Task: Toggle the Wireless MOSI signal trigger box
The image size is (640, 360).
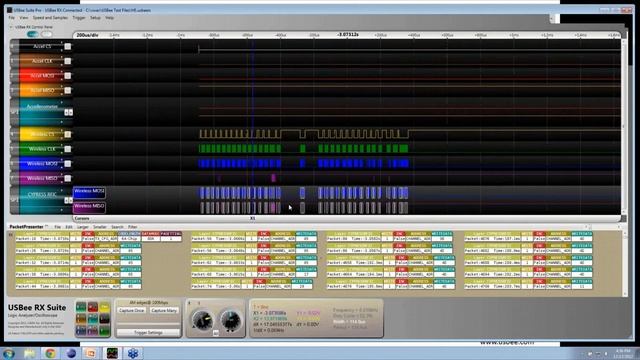Action: pyautogui.click(x=68, y=164)
